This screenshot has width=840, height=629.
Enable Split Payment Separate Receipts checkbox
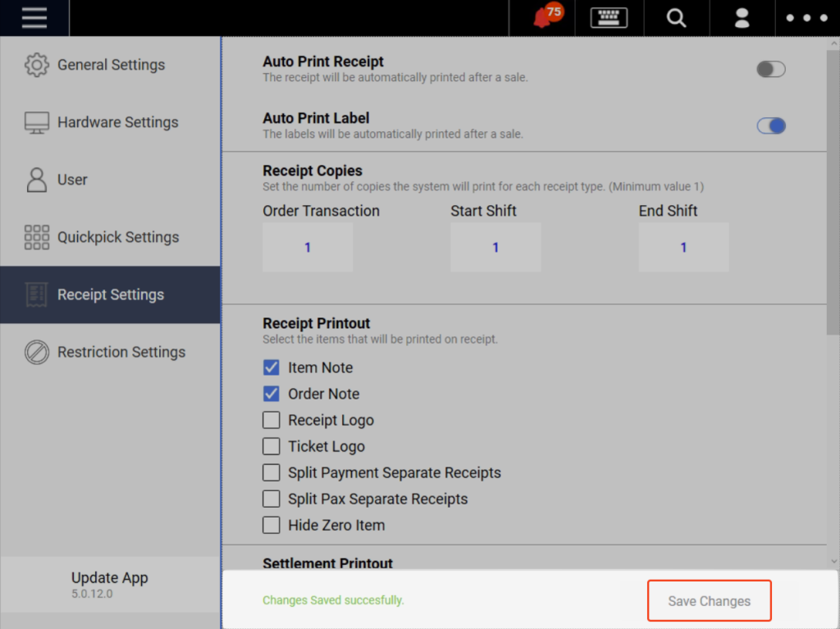272,472
